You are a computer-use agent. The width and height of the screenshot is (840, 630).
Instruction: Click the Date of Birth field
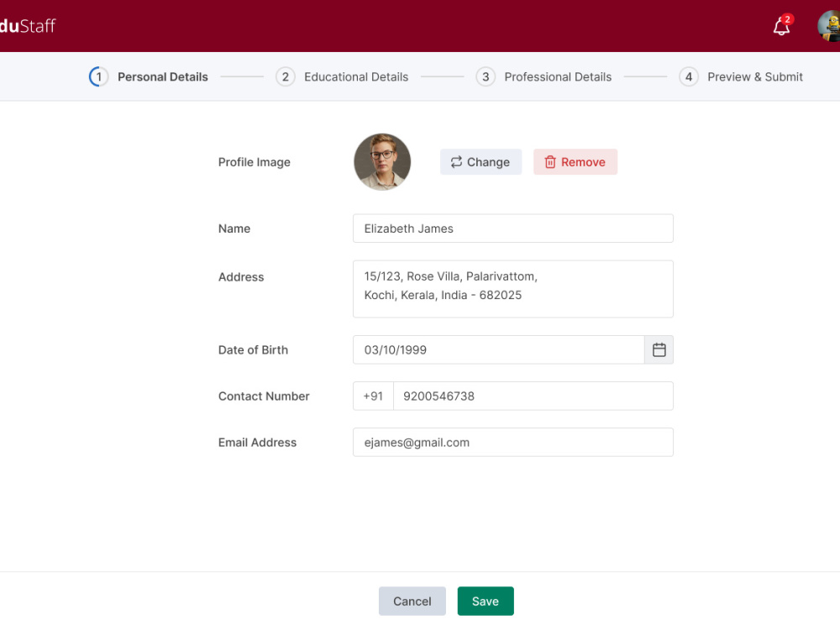[499, 349]
